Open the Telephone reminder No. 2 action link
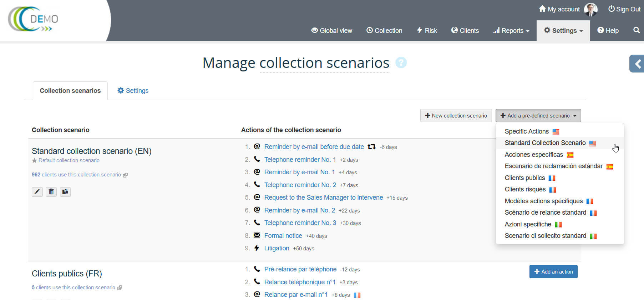This screenshot has width=644, height=300. point(300,185)
